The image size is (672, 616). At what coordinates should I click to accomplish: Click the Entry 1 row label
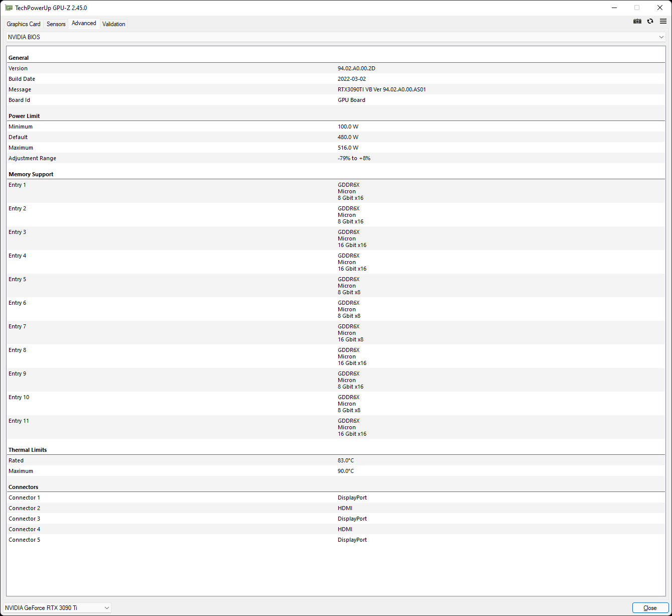click(17, 185)
